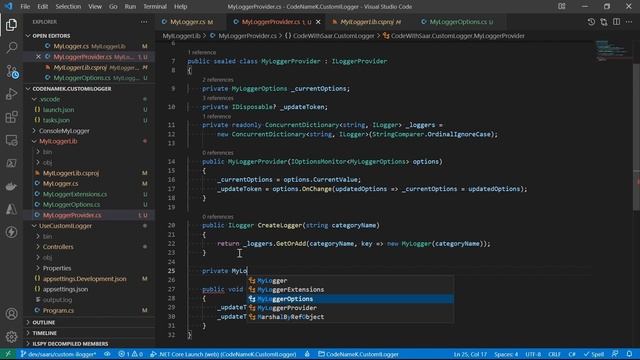Screen dimensions: 640x360
Task: Collapse the CODENAMEK.CUSTOMILOGGER section
Action: [x=89, y=89]
